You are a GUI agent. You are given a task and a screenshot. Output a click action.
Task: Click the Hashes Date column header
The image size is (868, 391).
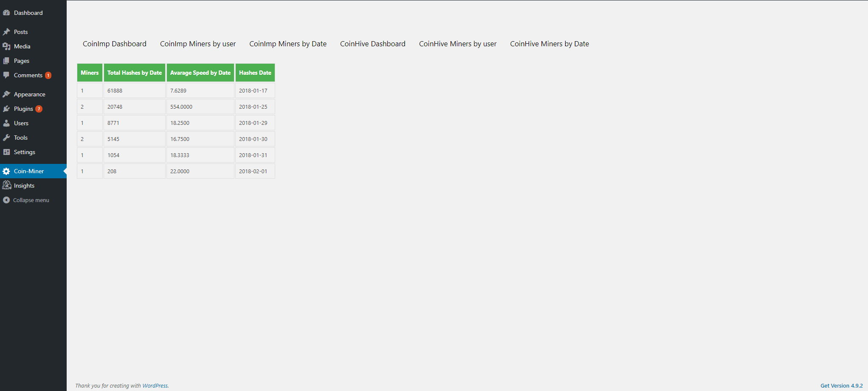[255, 73]
